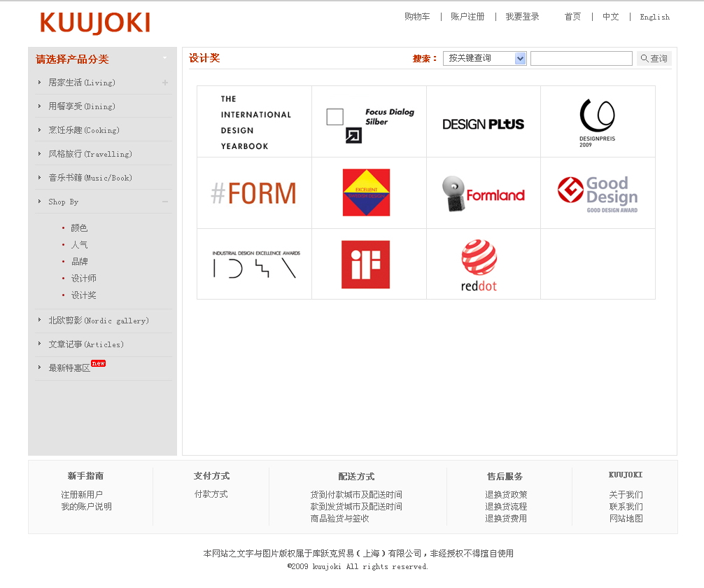Image resolution: width=704 pixels, height=588 pixels.
Task: Click the red new badge
Action: pos(99,363)
